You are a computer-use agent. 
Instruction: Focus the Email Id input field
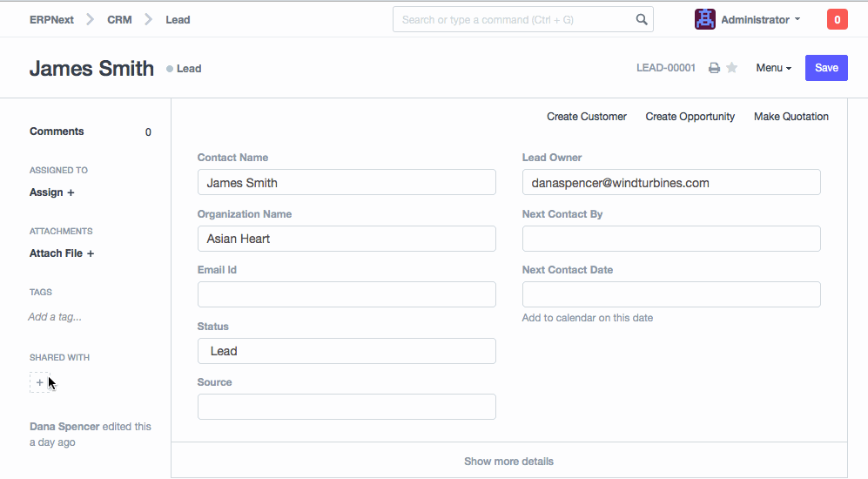click(347, 294)
